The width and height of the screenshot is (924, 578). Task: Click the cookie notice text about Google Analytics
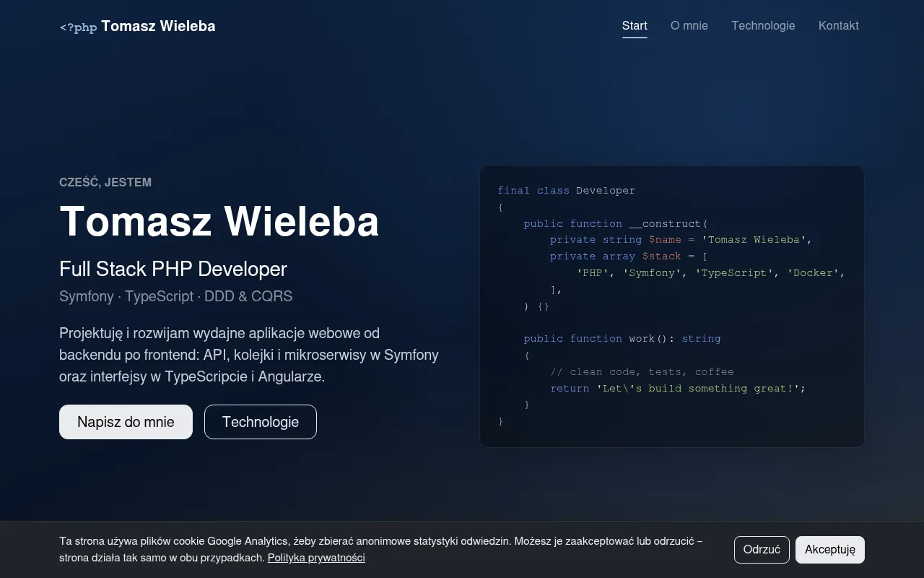380,550
